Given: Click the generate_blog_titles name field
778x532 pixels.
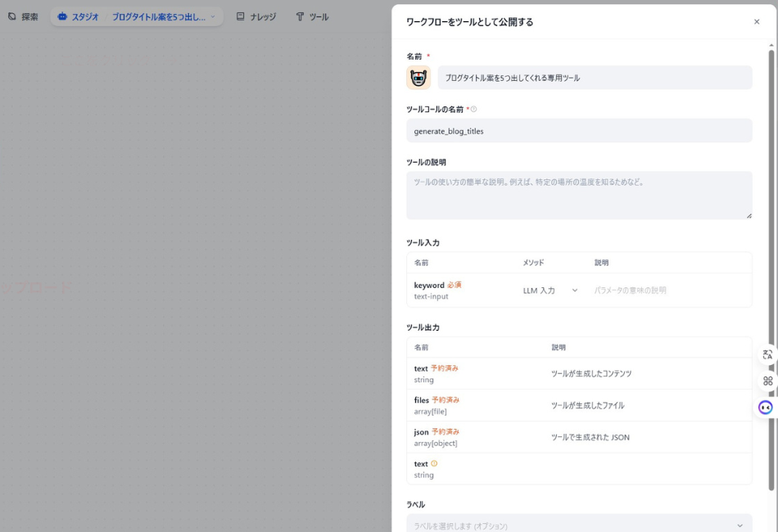Looking at the screenshot, I should pyautogui.click(x=579, y=130).
